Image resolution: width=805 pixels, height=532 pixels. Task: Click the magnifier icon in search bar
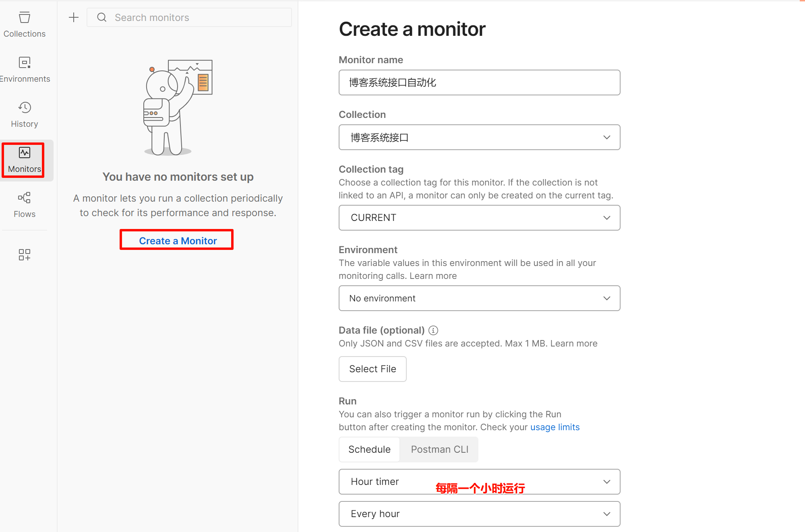pos(102,17)
